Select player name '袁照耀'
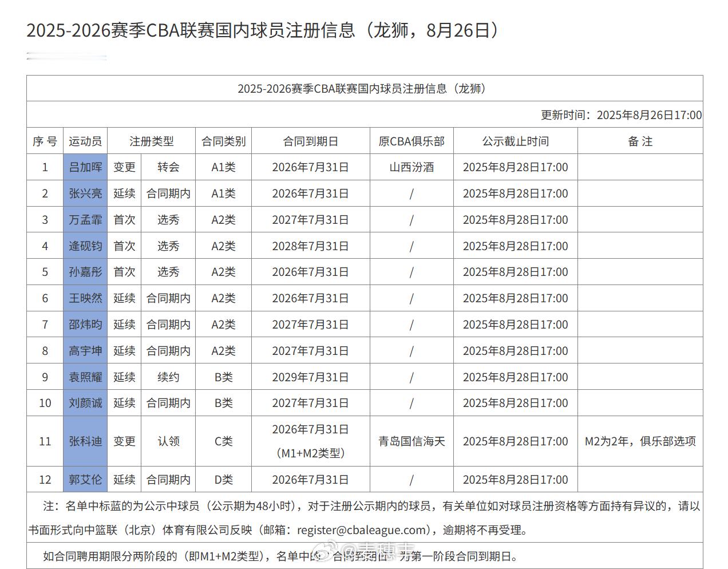This screenshot has height=569, width=728. pos(85,377)
